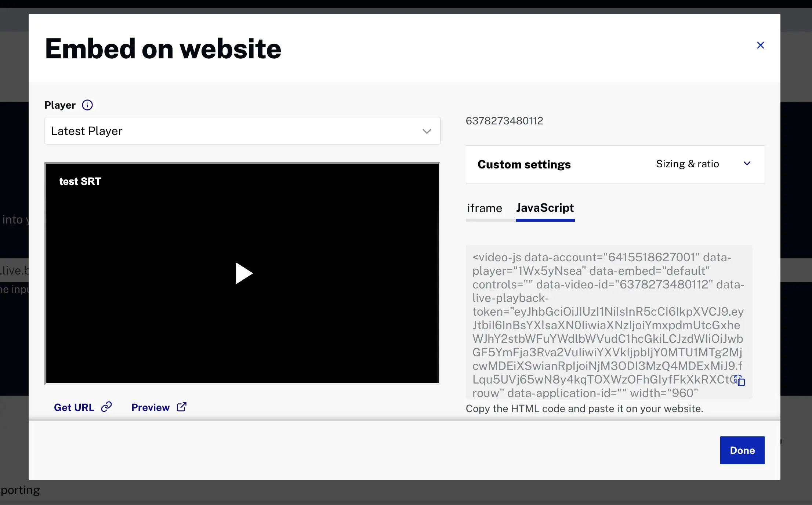Click the info icon next to Player
The height and width of the screenshot is (505, 812).
87,105
